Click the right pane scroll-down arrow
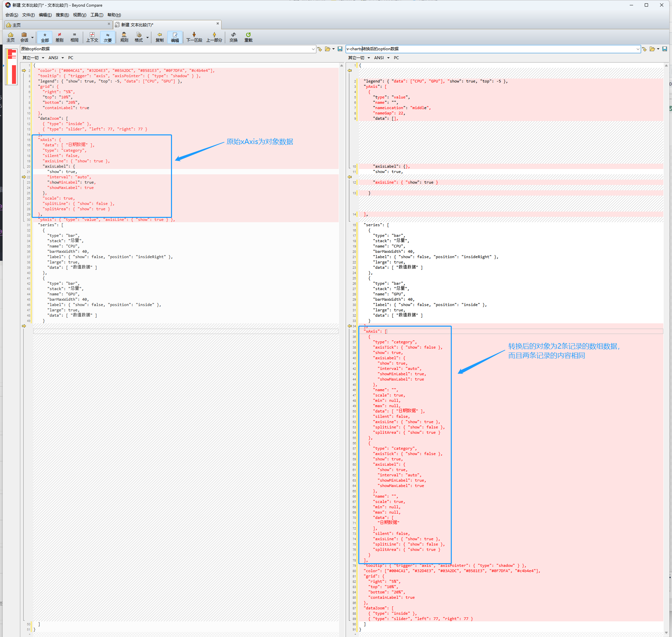The image size is (672, 637). coord(666,633)
